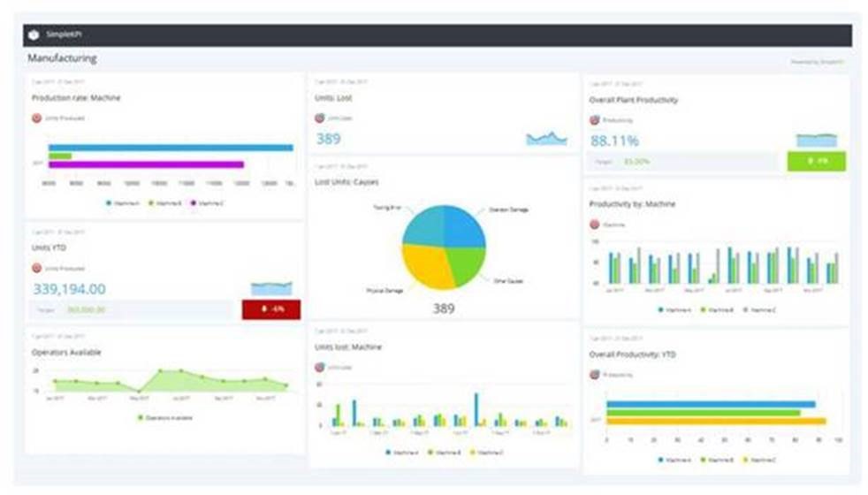Toggle Machine C in the Production rate legend
The height and width of the screenshot is (495, 868).
(x=209, y=202)
